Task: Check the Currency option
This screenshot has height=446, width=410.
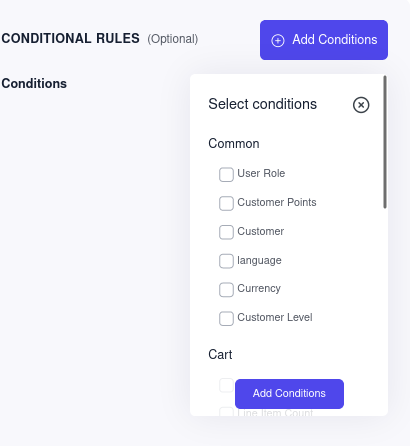Action: tap(226, 290)
